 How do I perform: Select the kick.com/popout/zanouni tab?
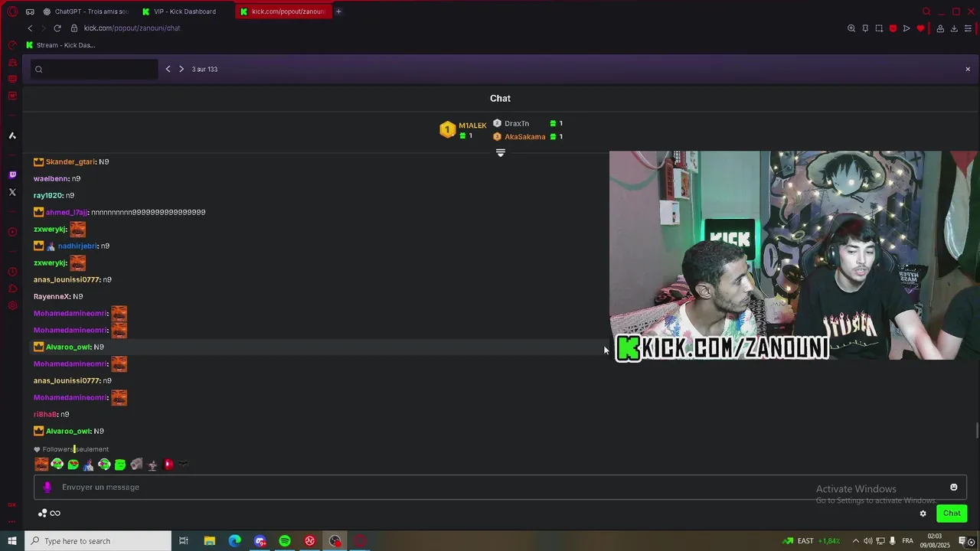tap(283, 11)
